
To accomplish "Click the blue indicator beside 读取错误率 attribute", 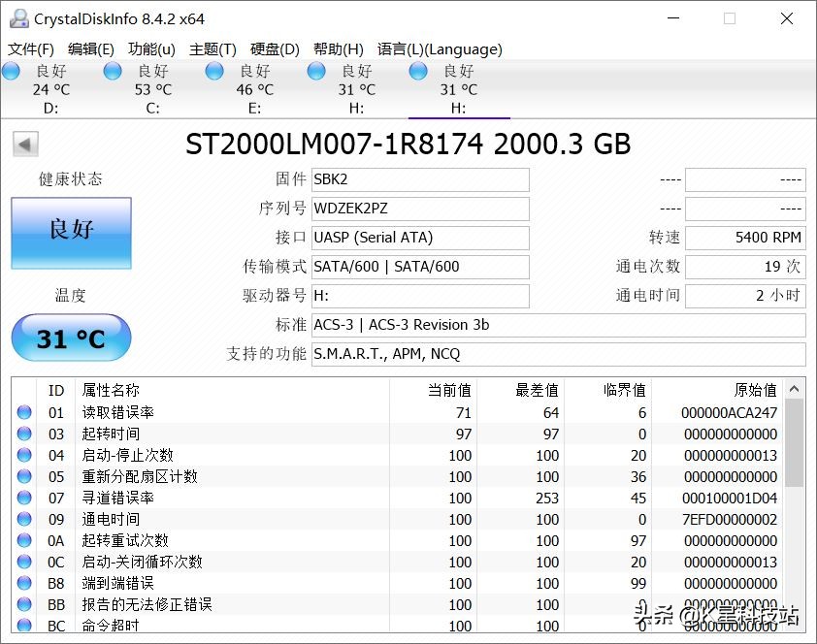I will 25,411.
